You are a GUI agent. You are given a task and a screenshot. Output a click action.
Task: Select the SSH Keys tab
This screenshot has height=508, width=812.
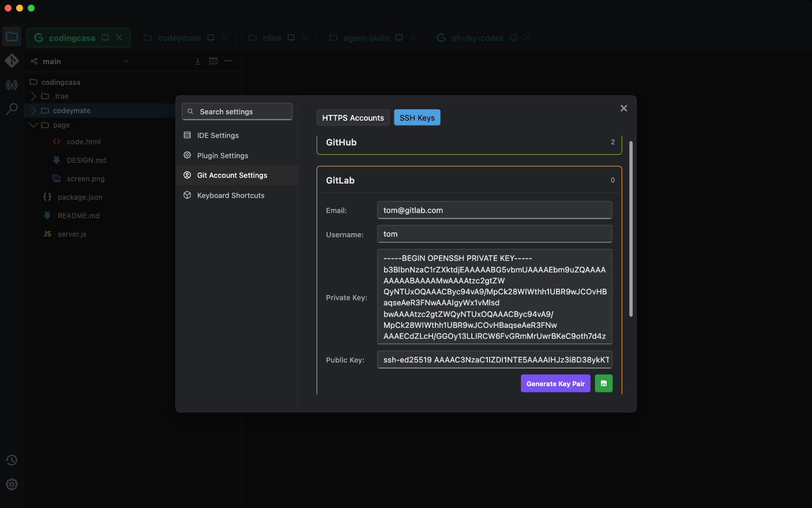pos(417,118)
